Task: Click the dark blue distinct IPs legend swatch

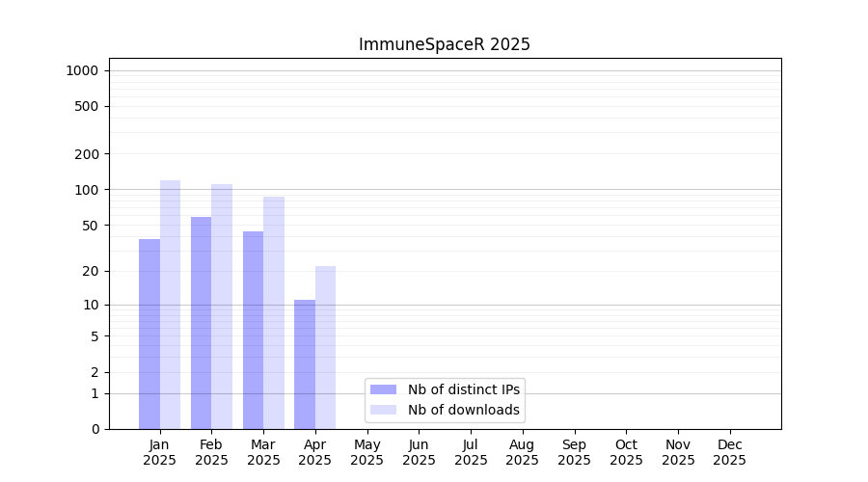Action: 384,389
